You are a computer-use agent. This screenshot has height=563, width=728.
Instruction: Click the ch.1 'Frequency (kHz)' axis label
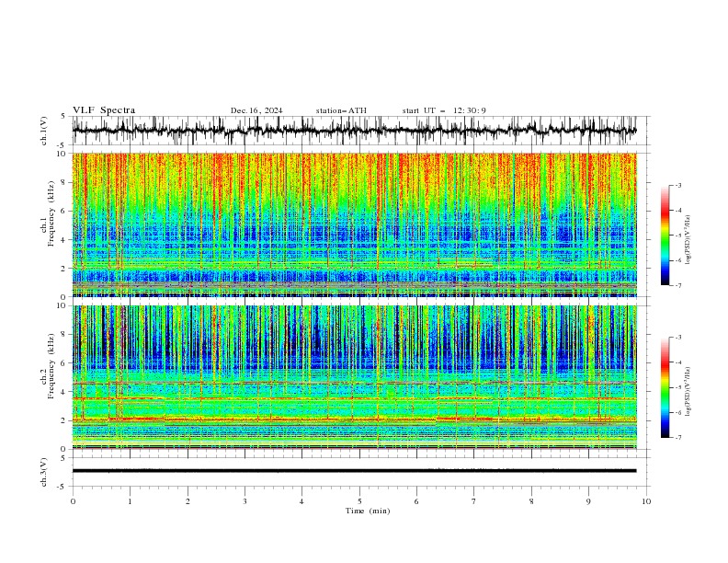pos(52,215)
